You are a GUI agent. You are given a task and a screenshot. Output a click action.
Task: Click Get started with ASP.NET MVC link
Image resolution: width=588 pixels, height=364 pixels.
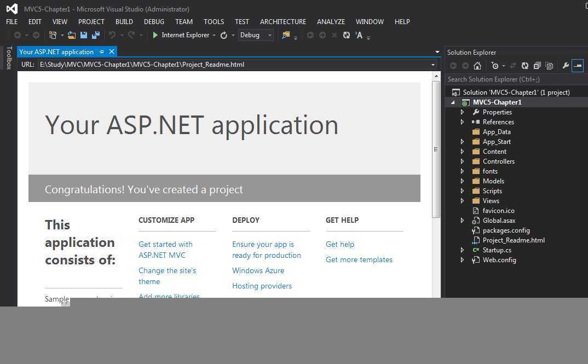pos(165,250)
